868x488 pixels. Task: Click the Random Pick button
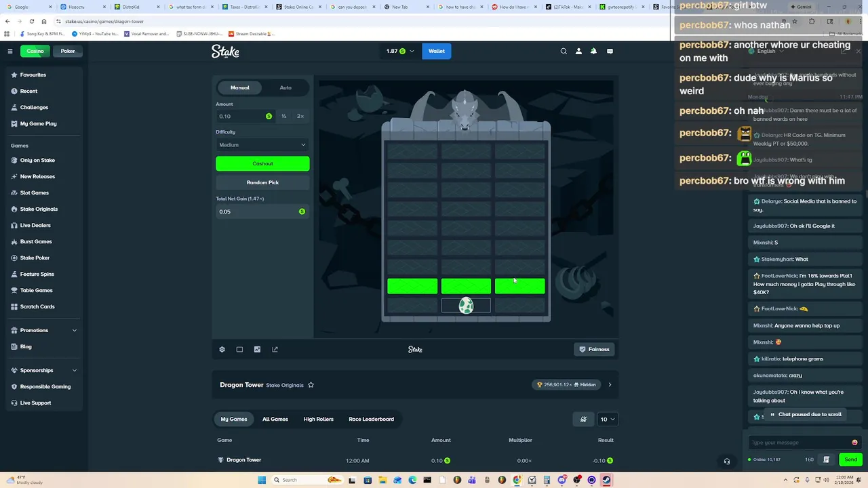(262, 182)
